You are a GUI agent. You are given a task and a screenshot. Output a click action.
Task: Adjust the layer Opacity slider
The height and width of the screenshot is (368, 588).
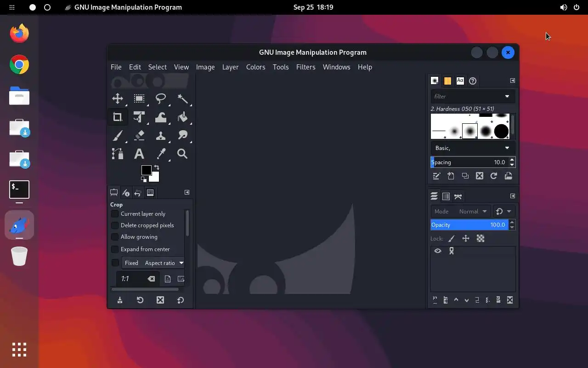pos(469,225)
